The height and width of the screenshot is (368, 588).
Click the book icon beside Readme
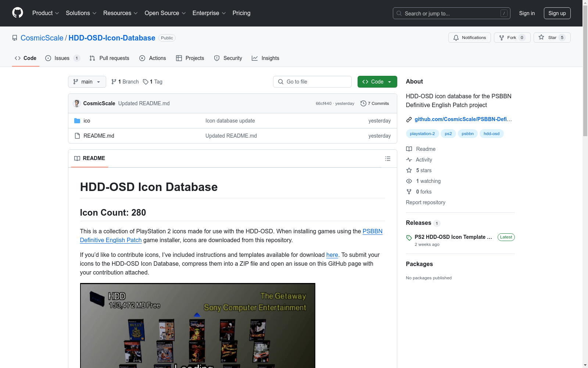click(x=409, y=149)
